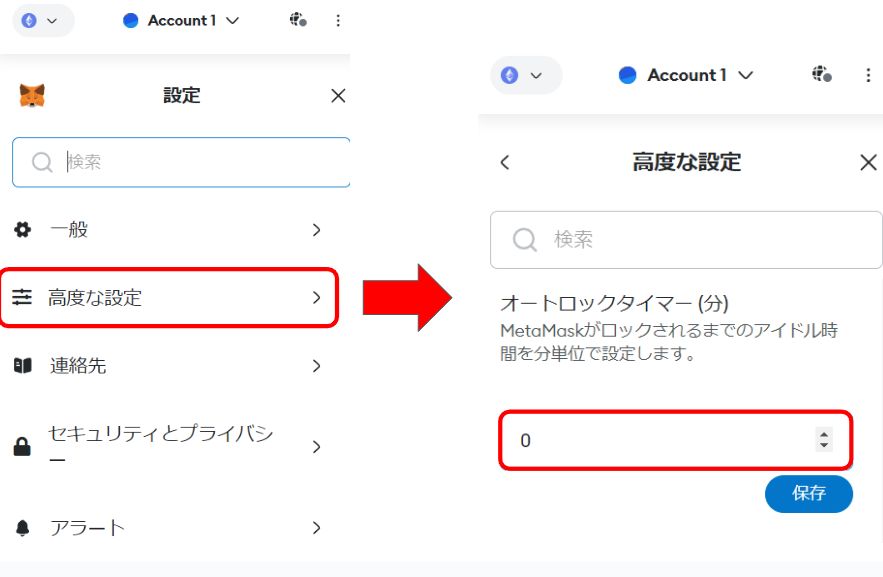
Task: Open 高度な設定 advanced settings row
Action: 169,297
